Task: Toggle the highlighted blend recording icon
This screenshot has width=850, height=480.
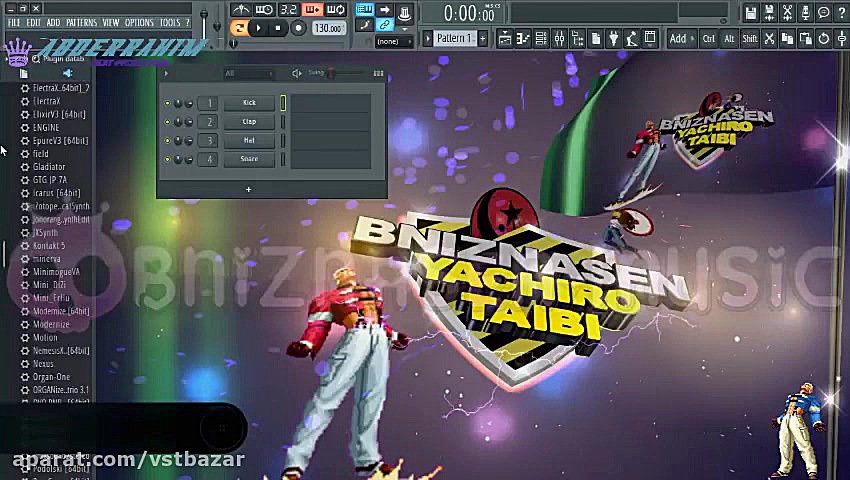Action: tap(312, 10)
